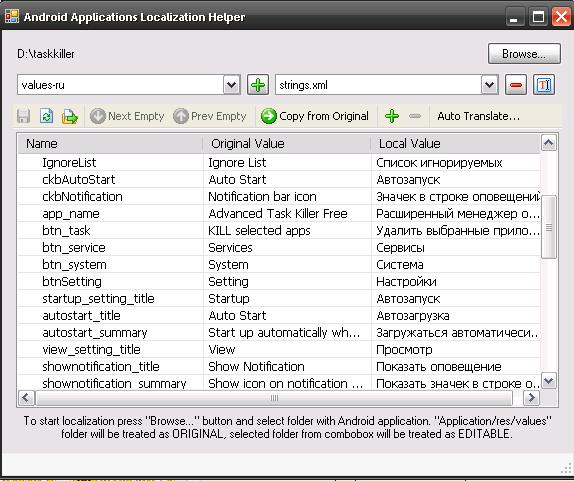The height and width of the screenshot is (481, 574).
Task: Open the values-ru folder dropdown
Action: click(231, 85)
